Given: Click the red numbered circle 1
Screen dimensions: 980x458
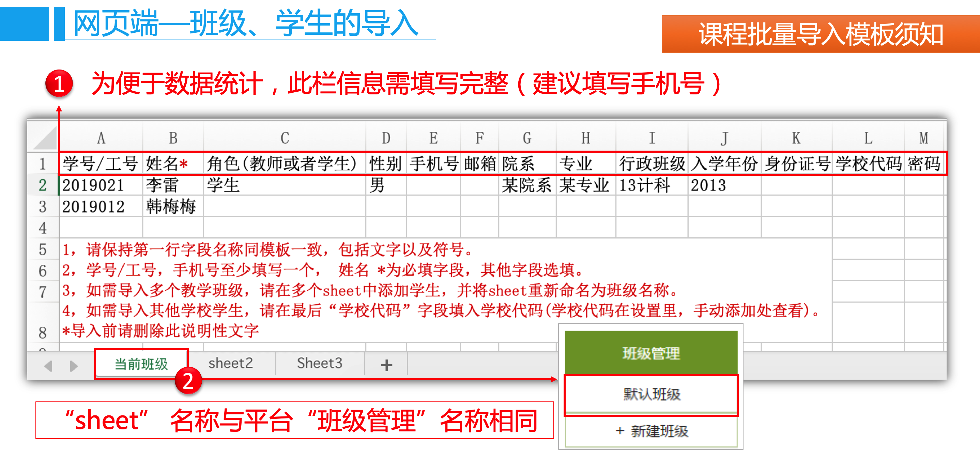Looking at the screenshot, I should 59,83.
